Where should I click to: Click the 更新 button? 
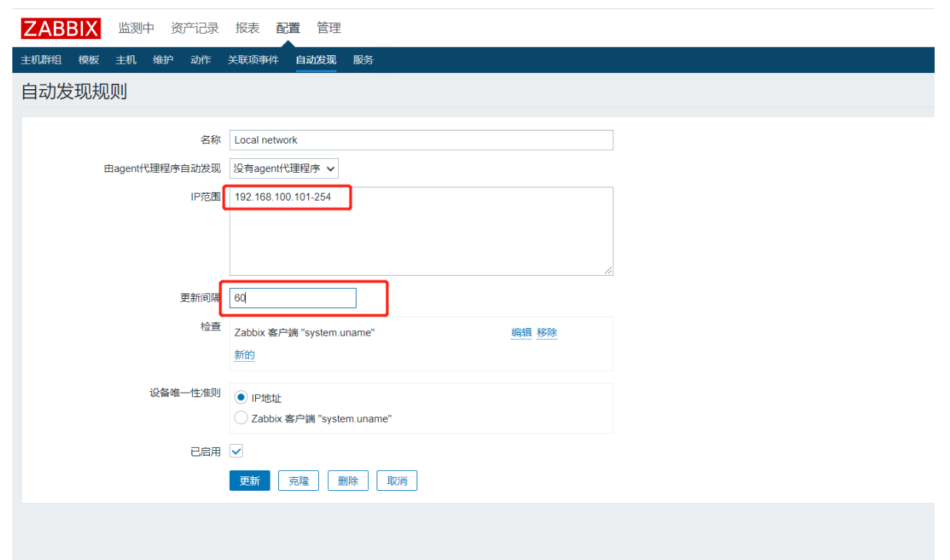tap(250, 481)
